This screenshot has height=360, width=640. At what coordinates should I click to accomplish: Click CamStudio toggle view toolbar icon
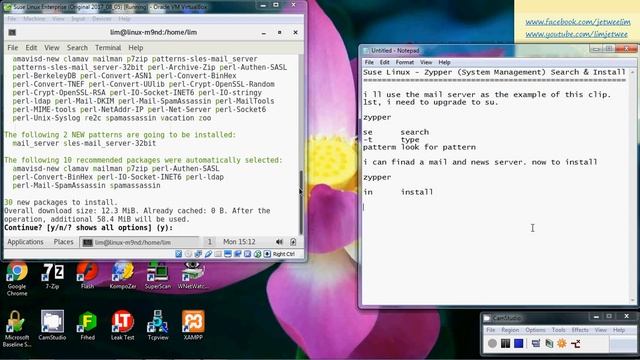(536, 344)
